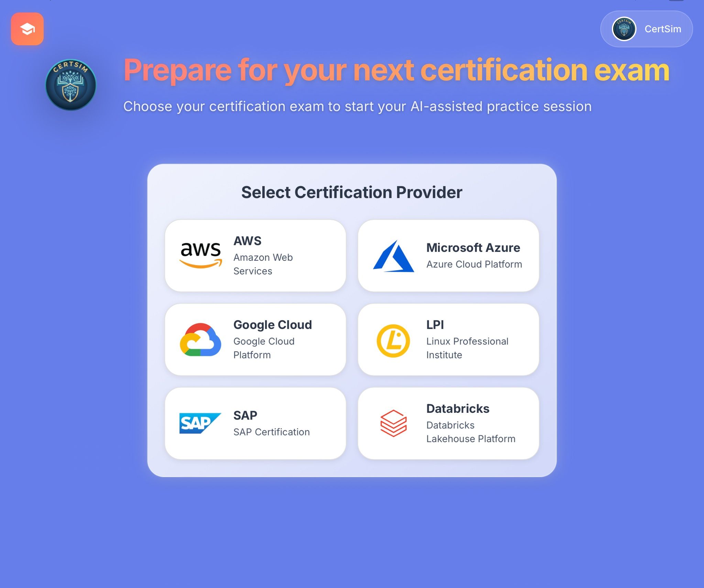
Task: Click the 'SAP Certification' description text
Action: tap(272, 432)
